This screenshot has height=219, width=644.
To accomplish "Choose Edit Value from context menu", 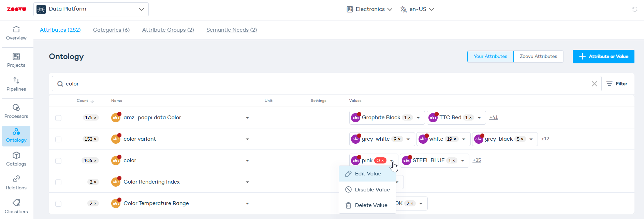I will tap(368, 174).
